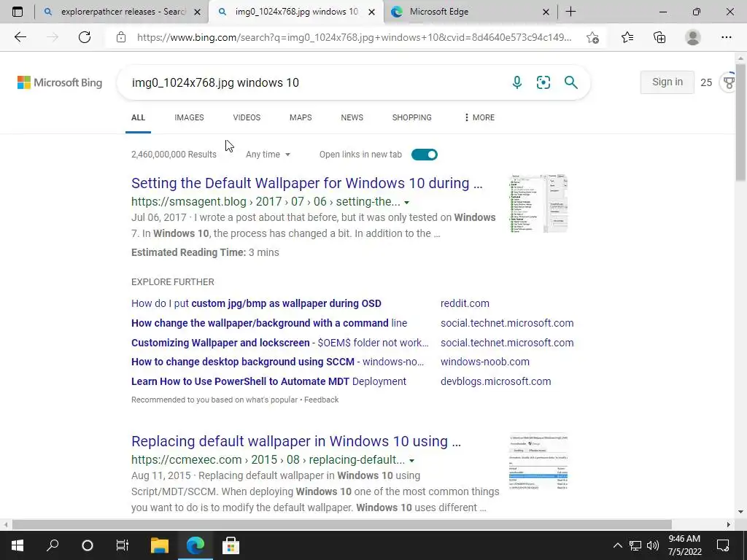The height and width of the screenshot is (560, 747).
Task: Open visual search camera icon
Action: coord(543,82)
